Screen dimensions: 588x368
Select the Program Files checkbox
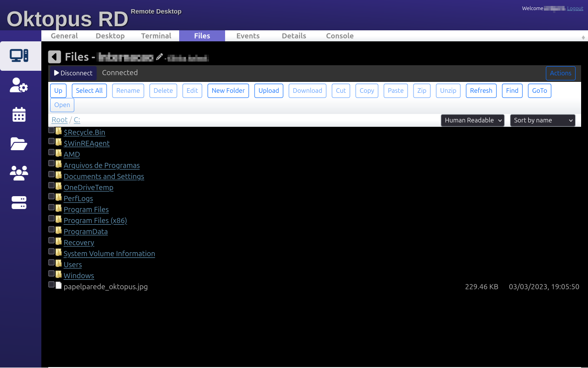pyautogui.click(x=51, y=208)
